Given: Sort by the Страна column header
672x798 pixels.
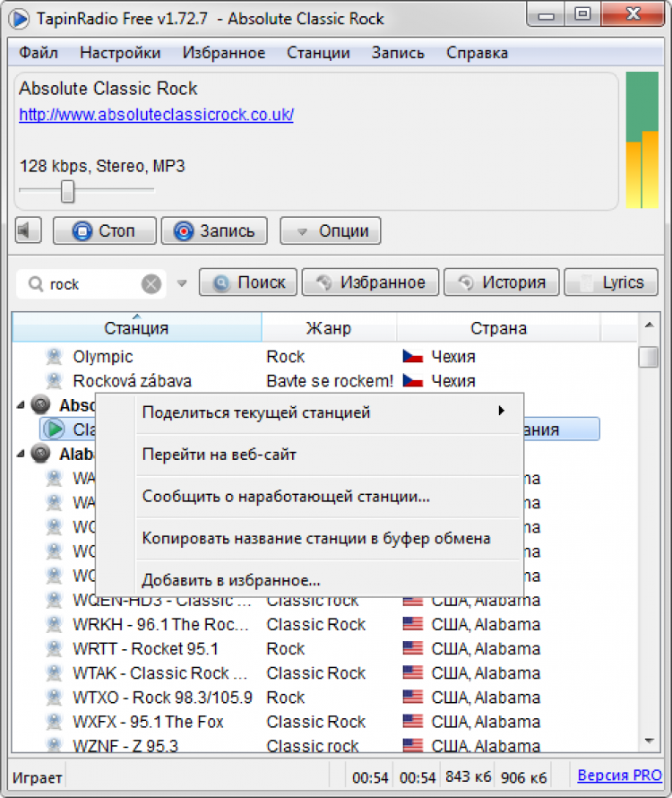Looking at the screenshot, I should [498, 328].
